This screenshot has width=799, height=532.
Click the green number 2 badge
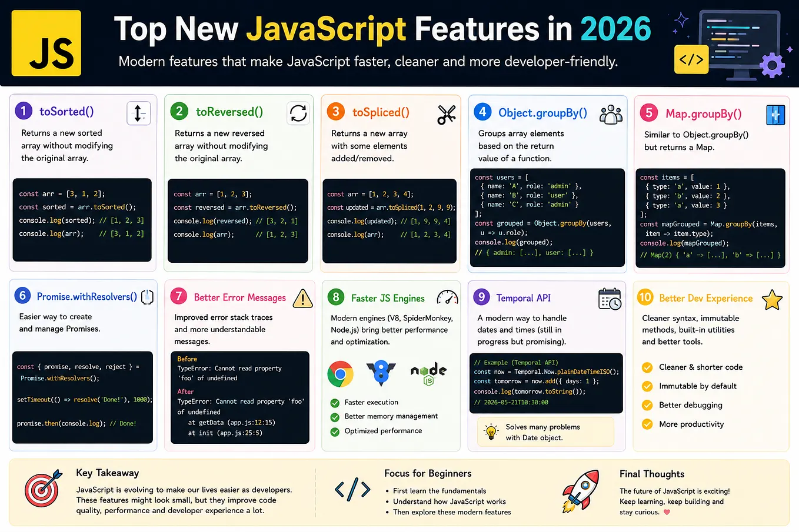point(179,111)
